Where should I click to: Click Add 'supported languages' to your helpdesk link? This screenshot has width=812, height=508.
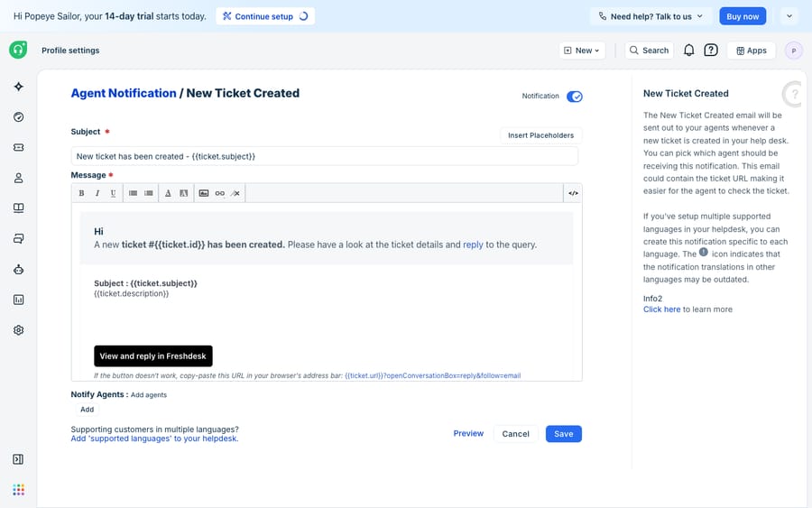pyautogui.click(x=154, y=439)
